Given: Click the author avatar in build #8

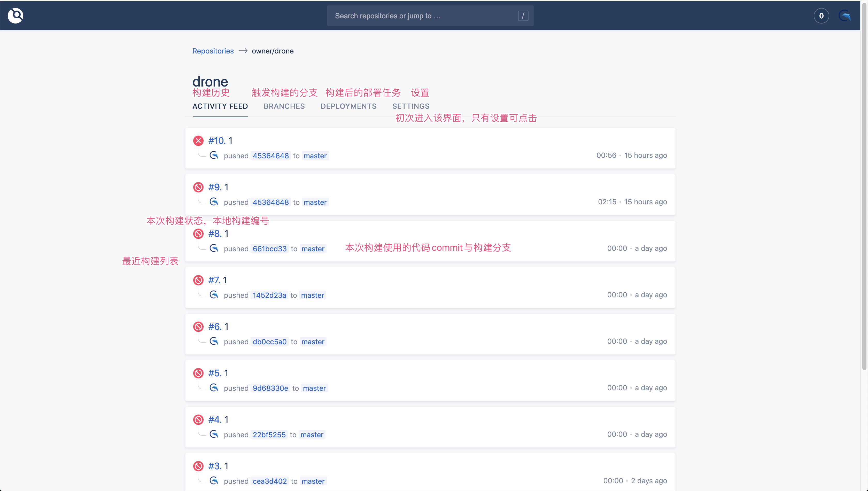Looking at the screenshot, I should click(214, 248).
